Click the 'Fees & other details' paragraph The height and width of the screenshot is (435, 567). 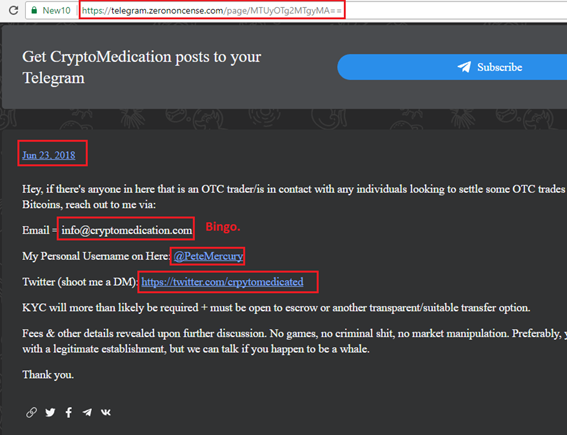(x=294, y=341)
